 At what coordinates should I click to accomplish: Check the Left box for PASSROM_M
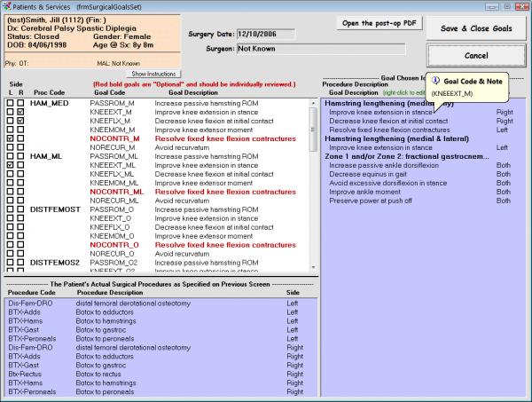pos(10,103)
